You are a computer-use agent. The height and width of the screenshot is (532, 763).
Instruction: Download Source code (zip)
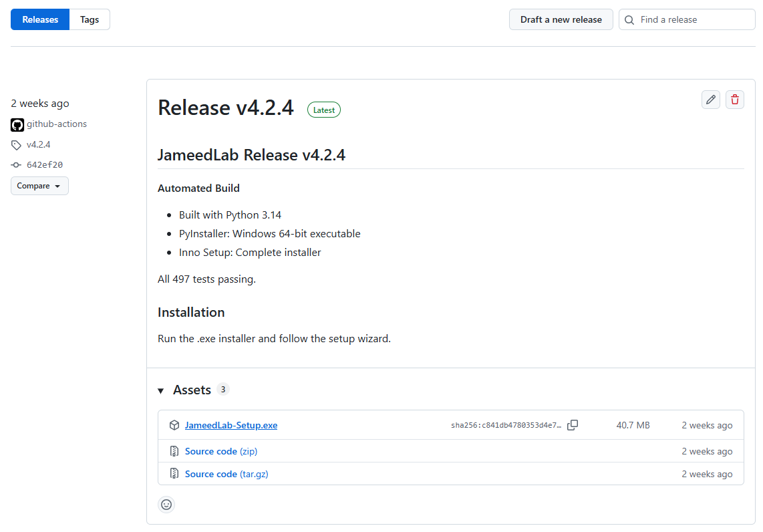(221, 451)
